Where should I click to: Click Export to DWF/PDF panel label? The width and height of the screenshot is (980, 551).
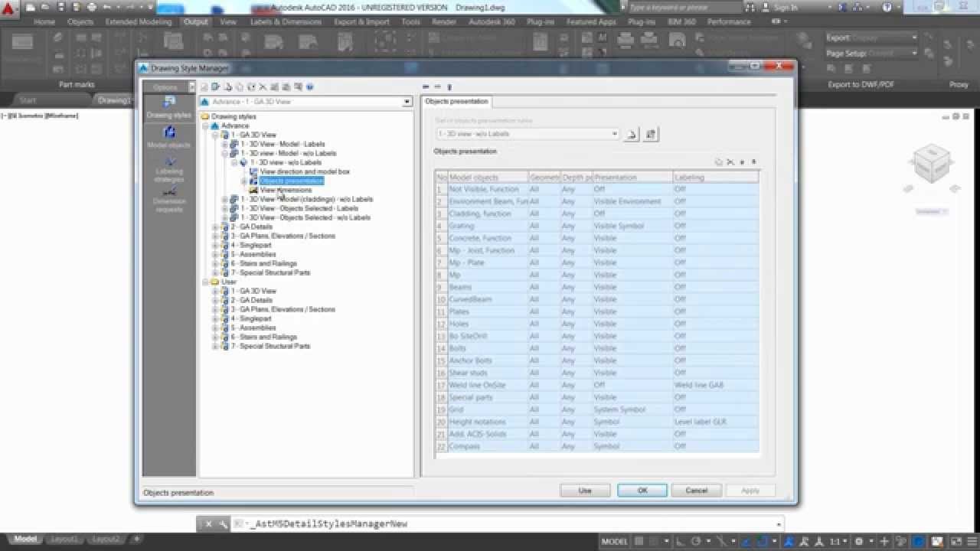861,85
